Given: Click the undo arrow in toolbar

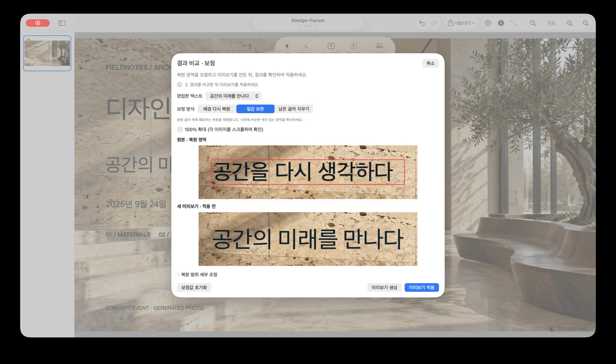Looking at the screenshot, I should click(422, 23).
